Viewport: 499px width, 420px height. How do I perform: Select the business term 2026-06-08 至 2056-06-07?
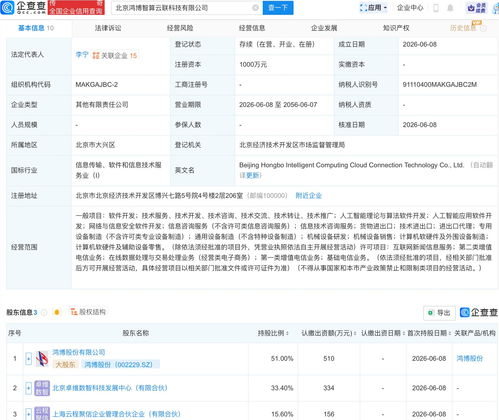pos(278,105)
